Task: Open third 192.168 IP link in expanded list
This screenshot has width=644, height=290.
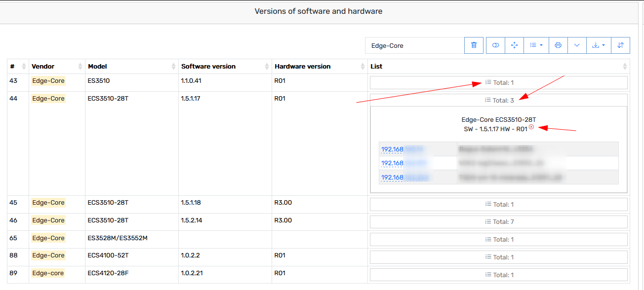Action: pyautogui.click(x=404, y=178)
